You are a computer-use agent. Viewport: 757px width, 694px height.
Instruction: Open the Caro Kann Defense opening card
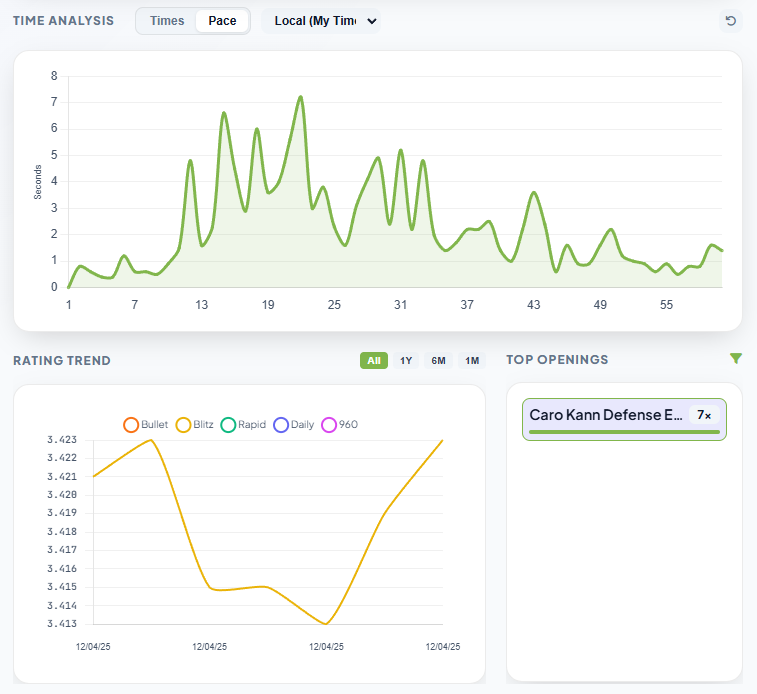click(605, 415)
